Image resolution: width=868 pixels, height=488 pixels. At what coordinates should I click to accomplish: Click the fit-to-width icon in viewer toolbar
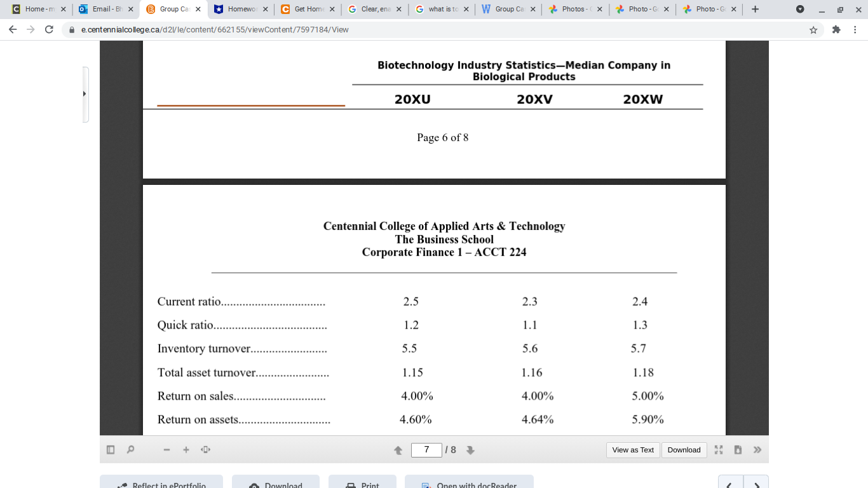(x=205, y=450)
